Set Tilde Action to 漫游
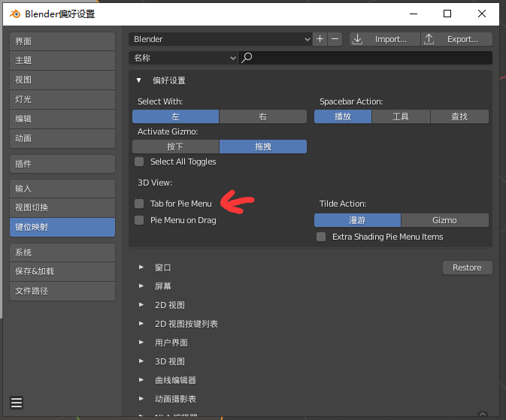Screen dimensions: 506x420 (x=357, y=220)
